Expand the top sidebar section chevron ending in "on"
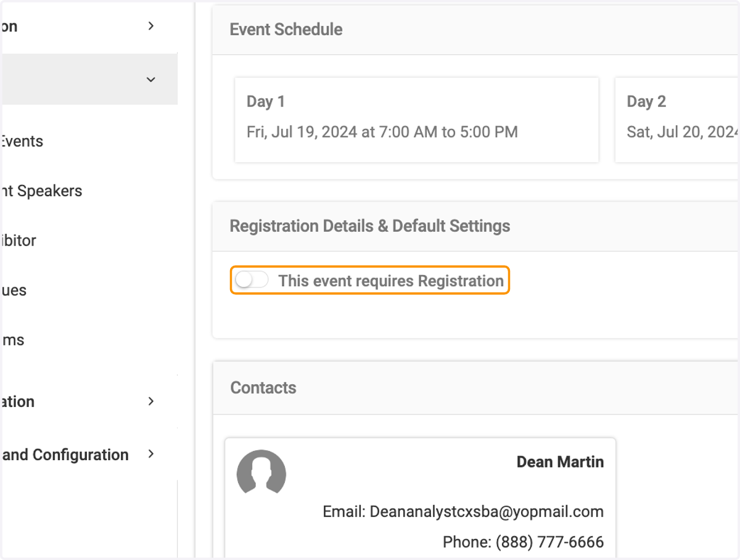The height and width of the screenshot is (560, 740). coord(151,26)
